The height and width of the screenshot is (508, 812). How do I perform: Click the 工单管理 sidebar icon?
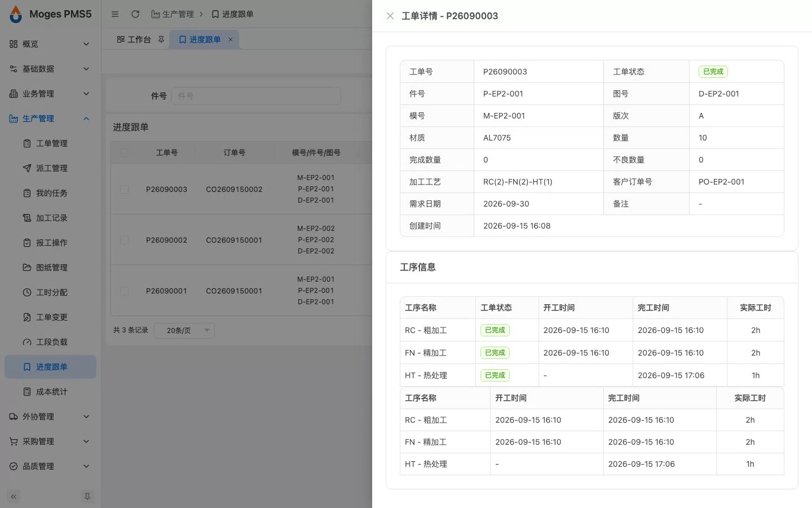pos(27,143)
